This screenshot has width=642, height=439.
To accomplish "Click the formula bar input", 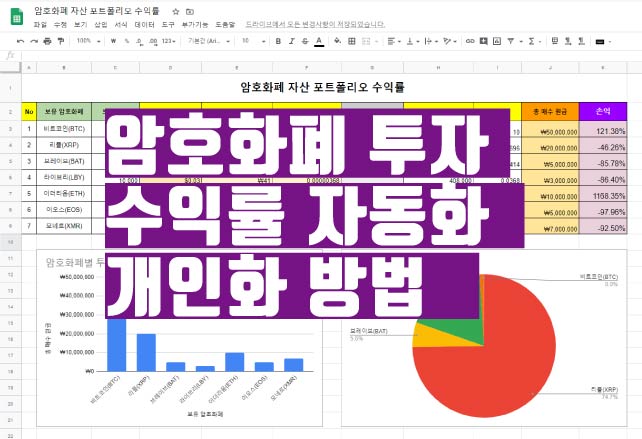I will pyautogui.click(x=331, y=55).
